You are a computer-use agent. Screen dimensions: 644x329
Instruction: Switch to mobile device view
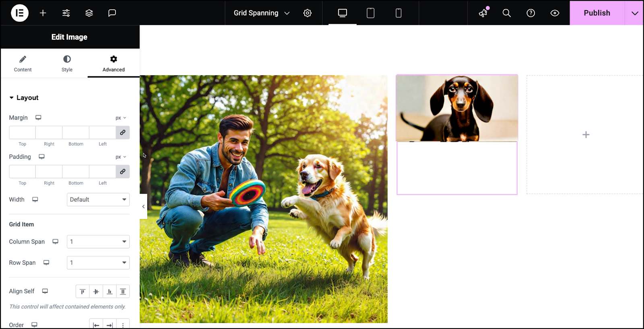pyautogui.click(x=398, y=13)
